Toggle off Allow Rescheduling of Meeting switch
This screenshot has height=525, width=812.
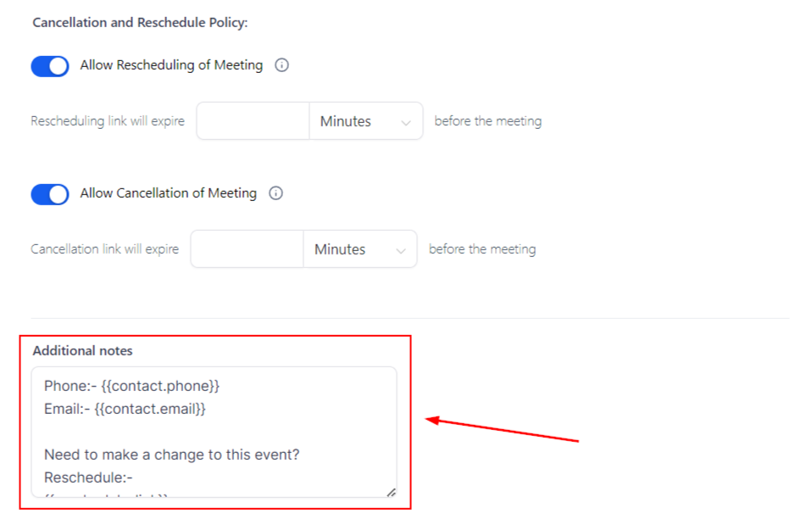[50, 66]
